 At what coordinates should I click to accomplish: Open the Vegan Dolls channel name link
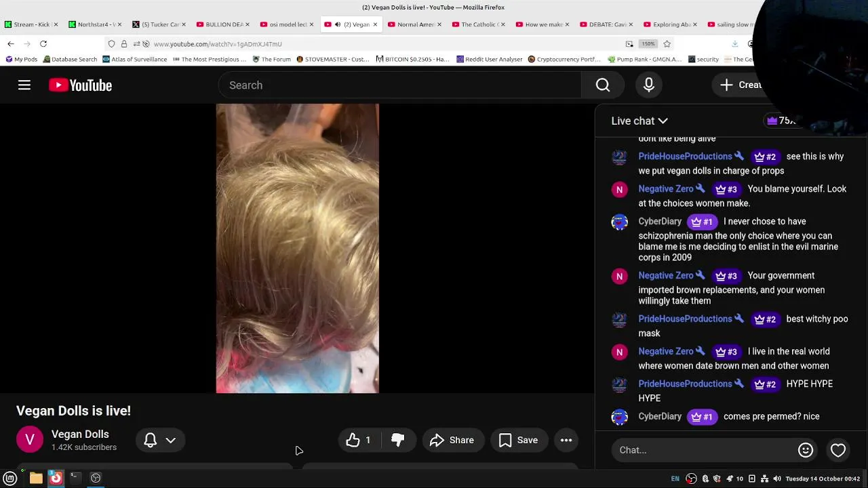click(80, 434)
